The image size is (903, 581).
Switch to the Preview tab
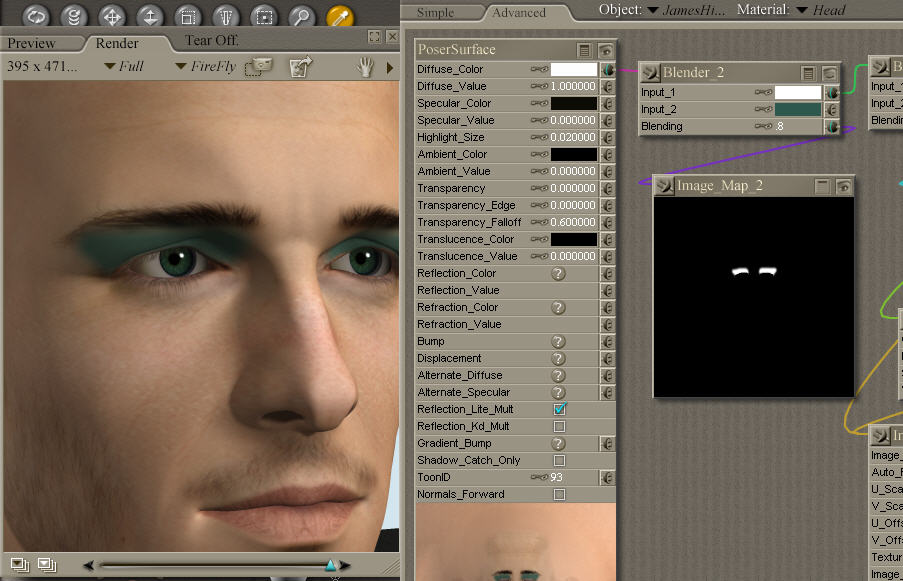pos(32,43)
